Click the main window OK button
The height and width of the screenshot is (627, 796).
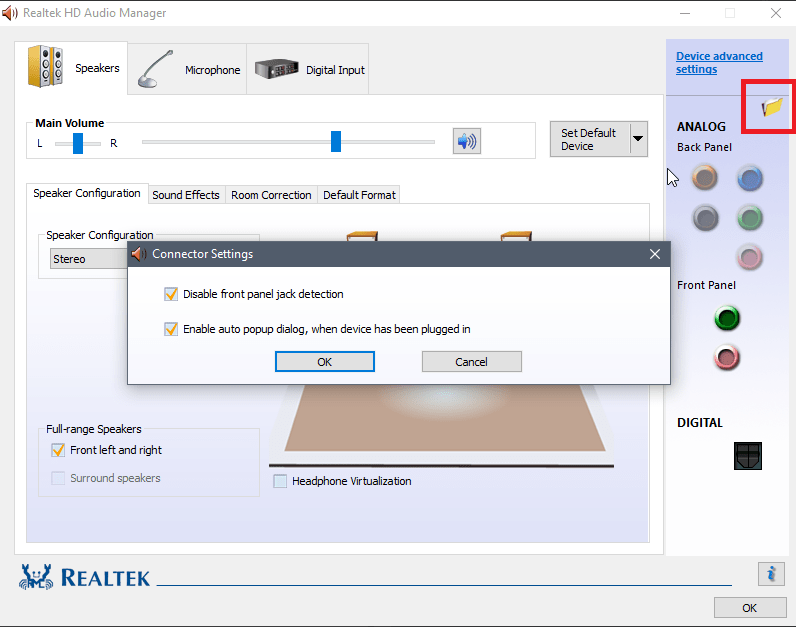(750, 608)
